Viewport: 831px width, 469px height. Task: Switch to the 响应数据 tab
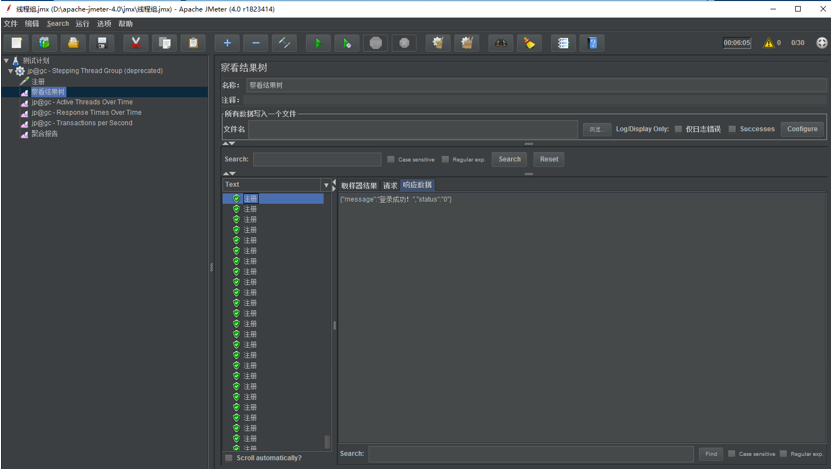(x=418, y=185)
